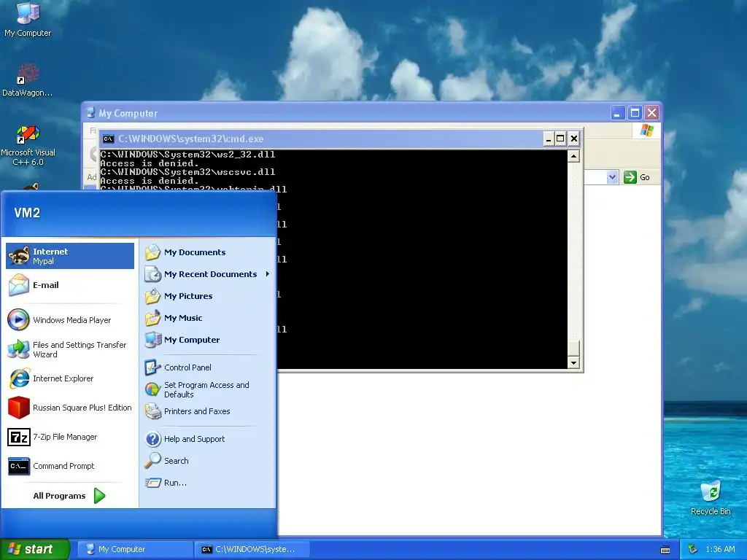Click Windows flag logo in My Computer window
The image size is (747, 560).
(647, 131)
